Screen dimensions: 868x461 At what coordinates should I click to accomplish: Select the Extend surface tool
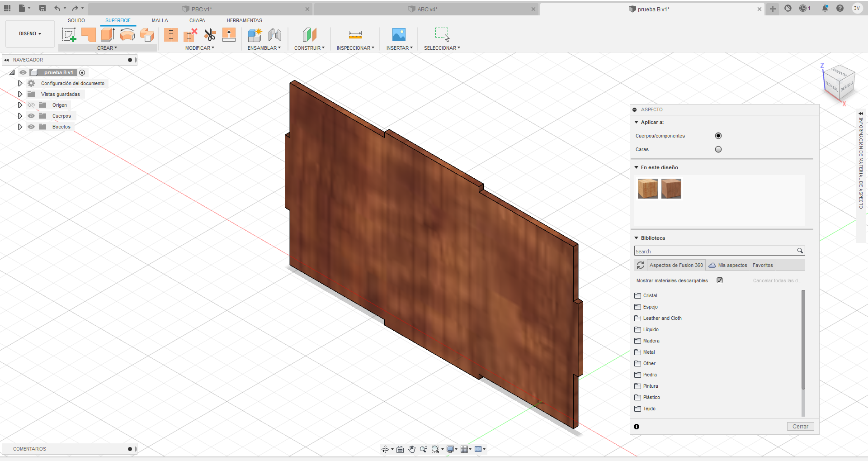tap(229, 35)
